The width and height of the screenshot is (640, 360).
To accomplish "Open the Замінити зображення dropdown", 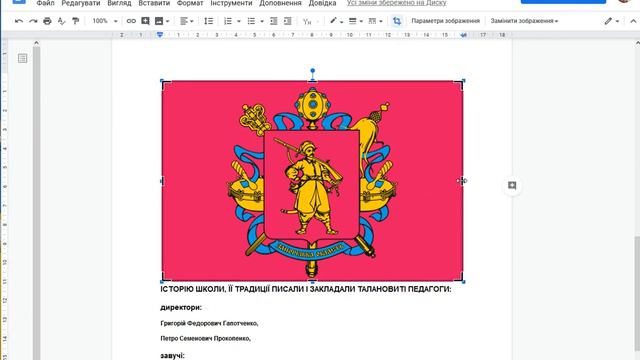I will (x=524, y=21).
